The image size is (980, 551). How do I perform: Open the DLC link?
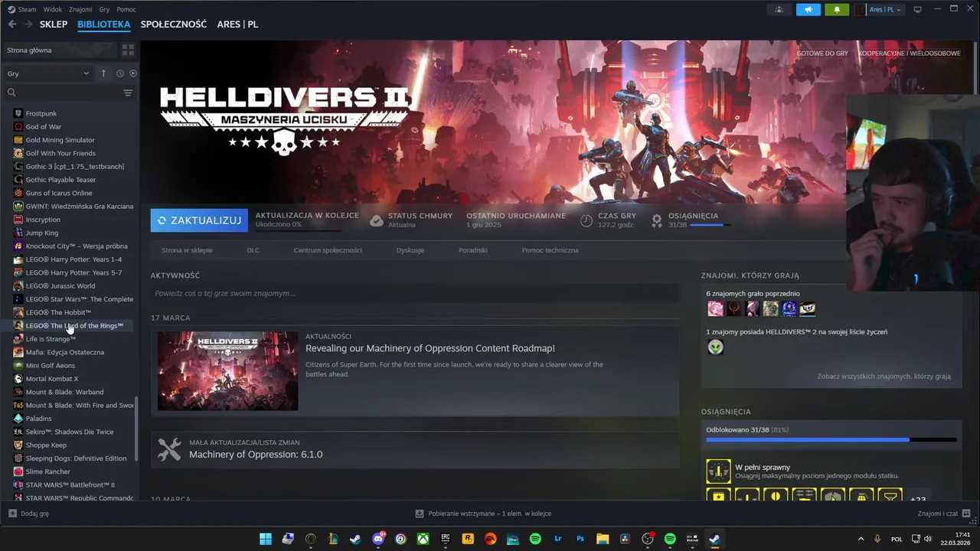pyautogui.click(x=253, y=250)
